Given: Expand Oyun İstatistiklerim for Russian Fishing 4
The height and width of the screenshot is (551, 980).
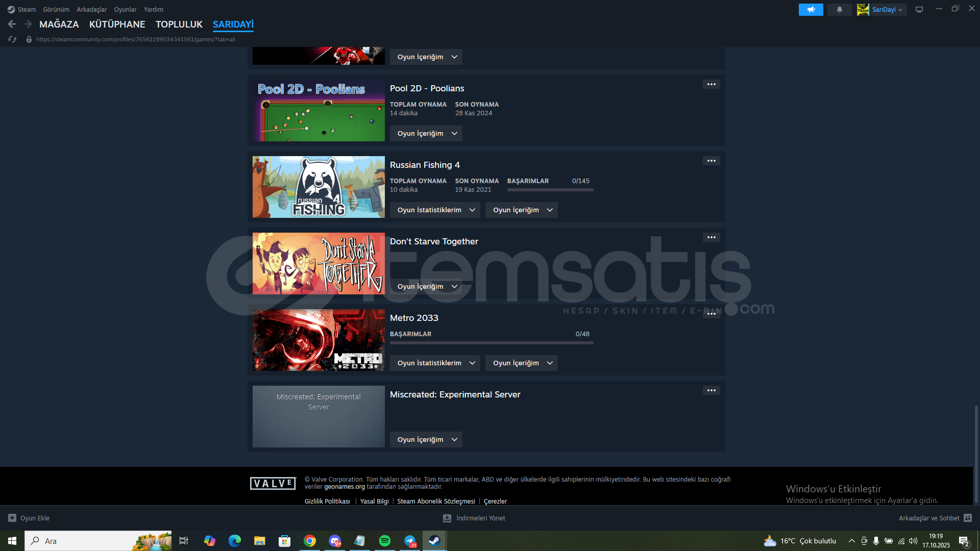Looking at the screenshot, I should pyautogui.click(x=435, y=210).
